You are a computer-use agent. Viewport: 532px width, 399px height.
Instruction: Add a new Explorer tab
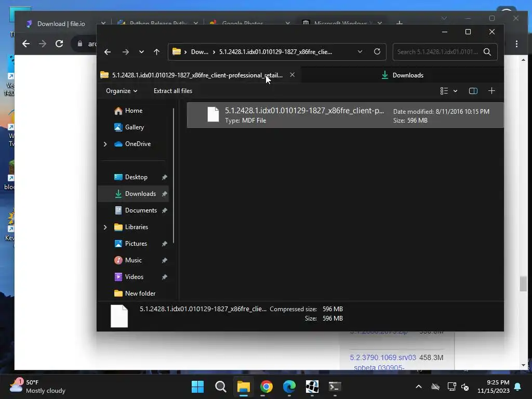[491, 91]
